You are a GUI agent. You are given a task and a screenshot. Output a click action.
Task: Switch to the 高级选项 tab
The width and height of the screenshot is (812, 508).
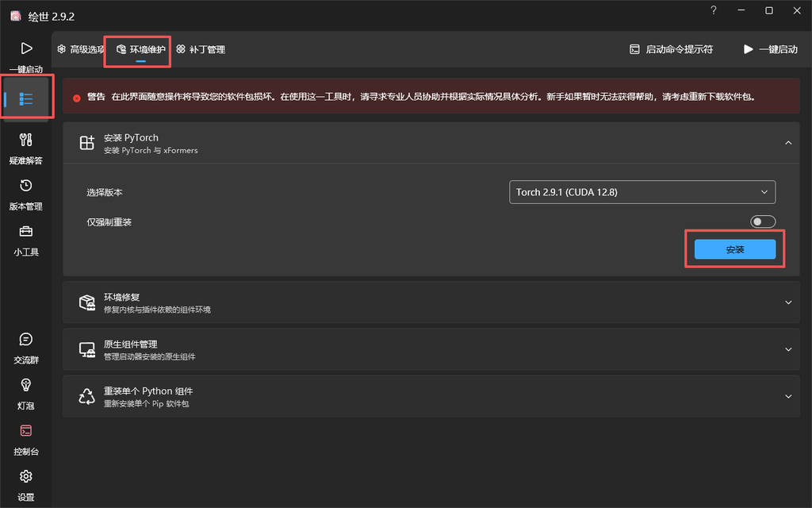tap(81, 49)
